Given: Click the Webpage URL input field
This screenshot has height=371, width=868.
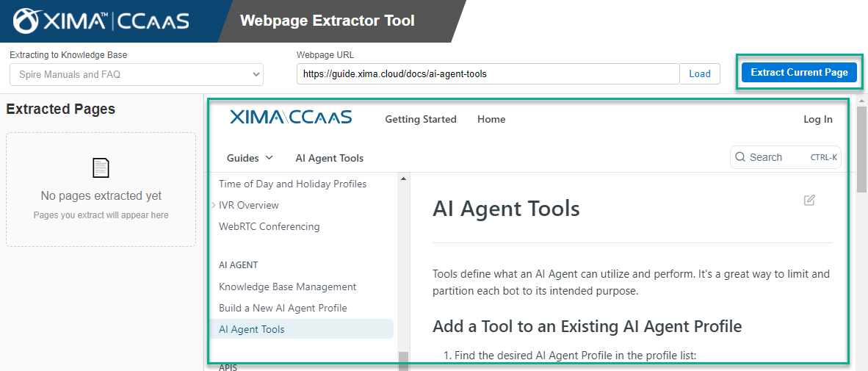Looking at the screenshot, I should (488, 73).
